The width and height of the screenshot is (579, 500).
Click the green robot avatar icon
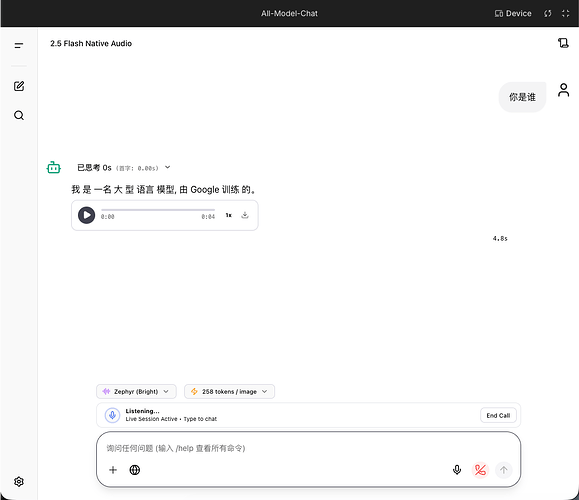click(54, 168)
